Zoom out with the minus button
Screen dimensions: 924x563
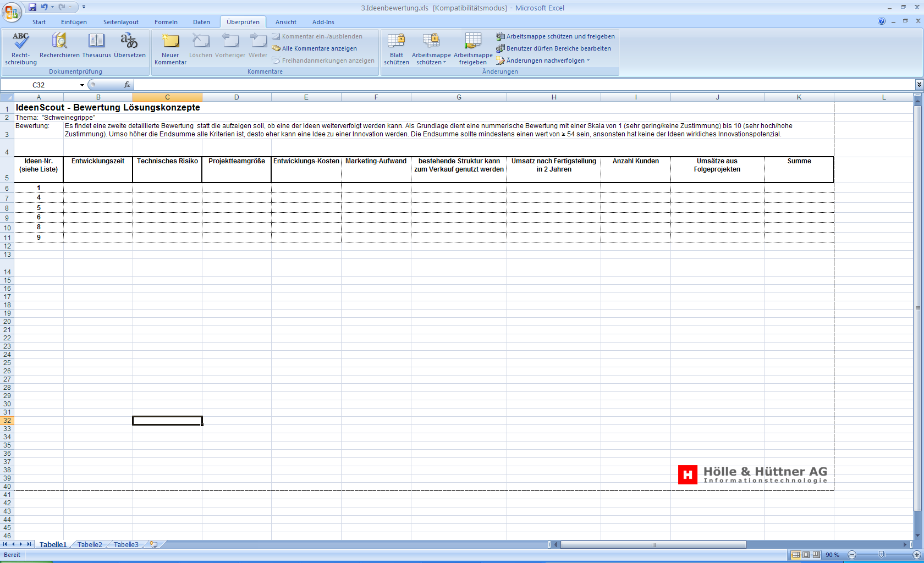[852, 555]
